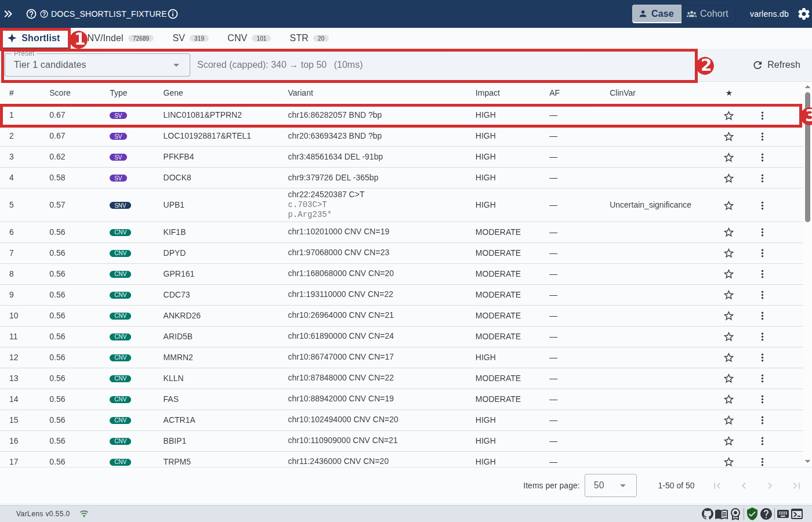Star the ACTR1A CNV row
Image resolution: width=812 pixels, height=522 pixels.
tap(728, 420)
